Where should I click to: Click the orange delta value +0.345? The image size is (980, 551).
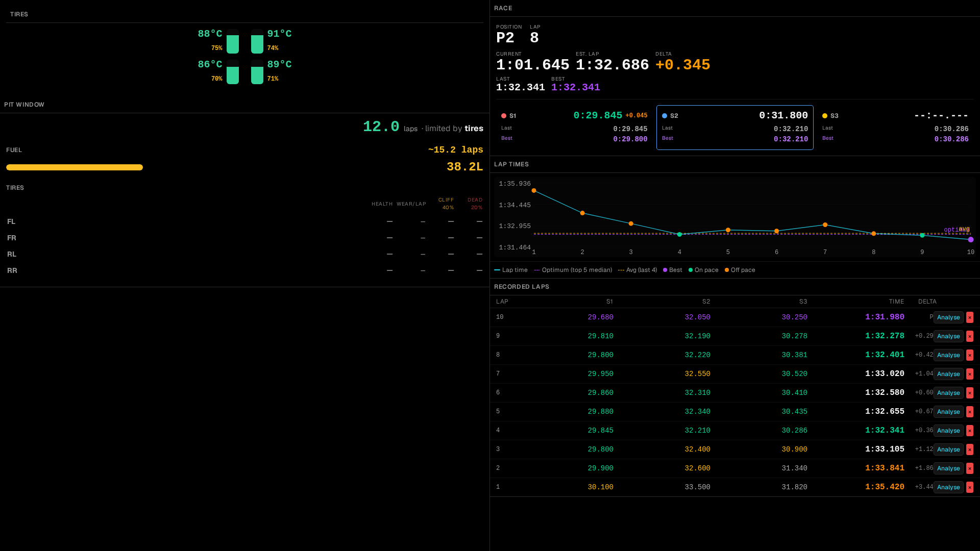tap(683, 65)
